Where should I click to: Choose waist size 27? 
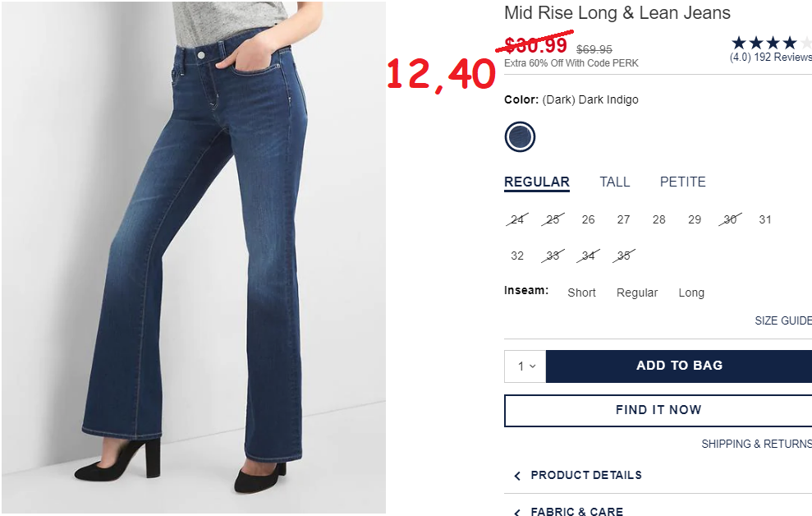[x=623, y=219]
